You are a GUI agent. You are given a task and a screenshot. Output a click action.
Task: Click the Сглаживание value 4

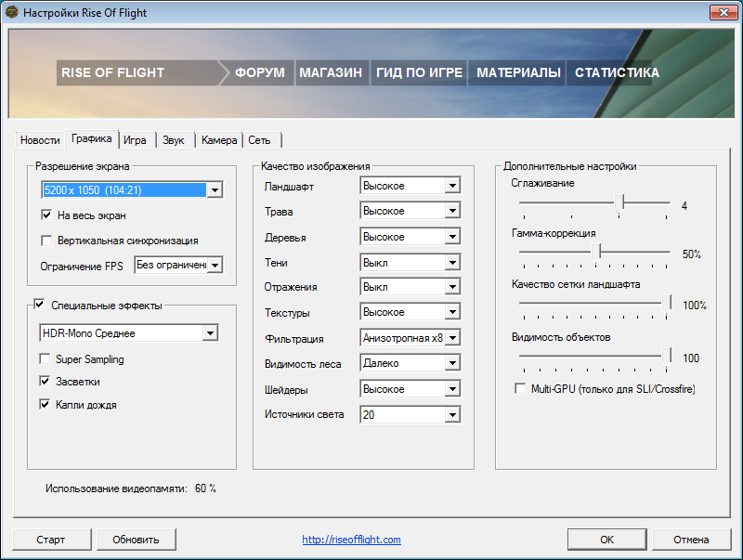[684, 205]
